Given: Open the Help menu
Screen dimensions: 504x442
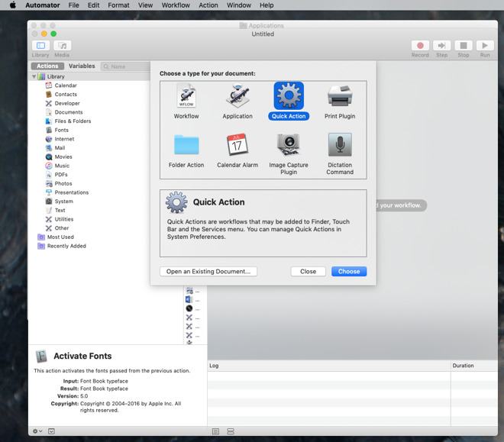Looking at the screenshot, I should click(267, 5).
